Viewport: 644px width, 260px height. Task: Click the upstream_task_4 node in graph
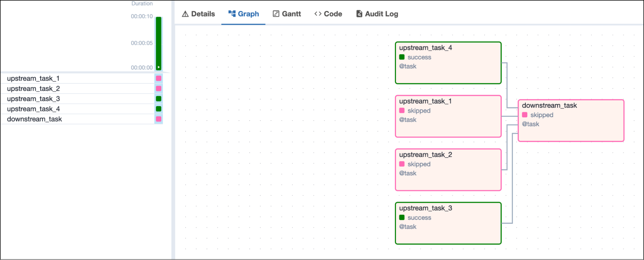pyautogui.click(x=448, y=63)
